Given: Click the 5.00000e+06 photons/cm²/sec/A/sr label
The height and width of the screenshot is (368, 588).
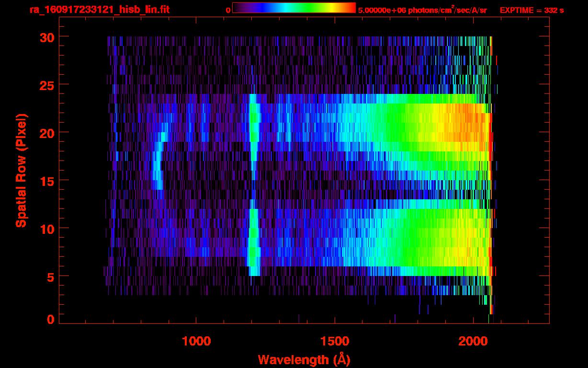Looking at the screenshot, I should [422, 10].
